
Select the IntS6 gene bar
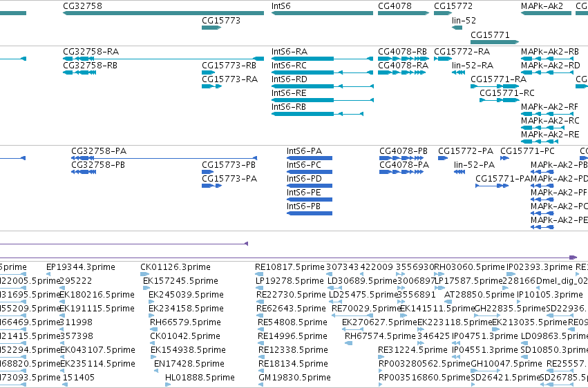(322, 13)
